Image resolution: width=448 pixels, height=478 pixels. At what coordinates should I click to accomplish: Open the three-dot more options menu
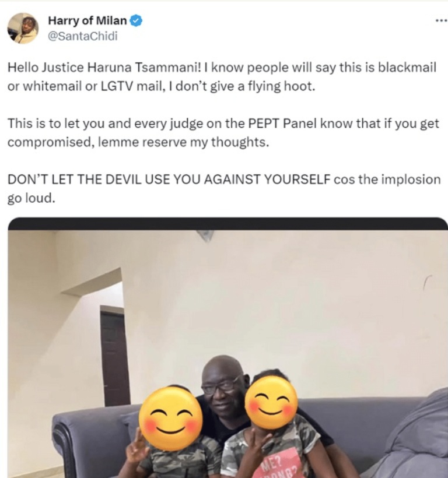point(441,21)
